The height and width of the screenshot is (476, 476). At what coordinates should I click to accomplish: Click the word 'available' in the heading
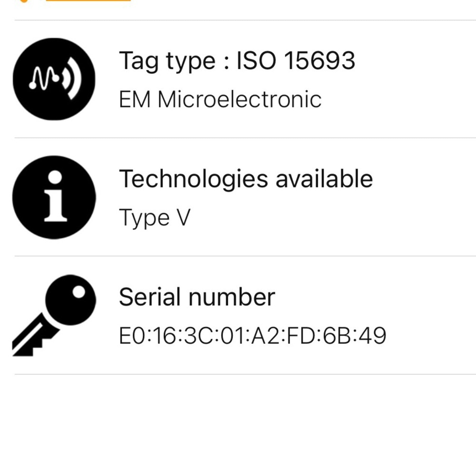(x=324, y=179)
